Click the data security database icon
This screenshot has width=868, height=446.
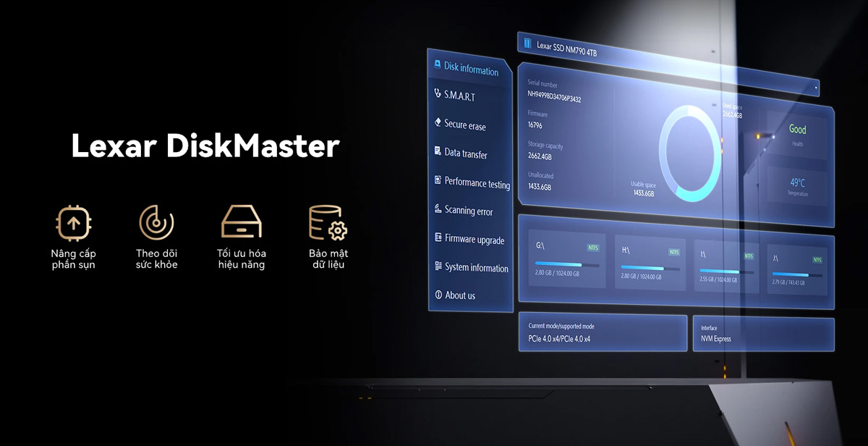[x=328, y=223]
